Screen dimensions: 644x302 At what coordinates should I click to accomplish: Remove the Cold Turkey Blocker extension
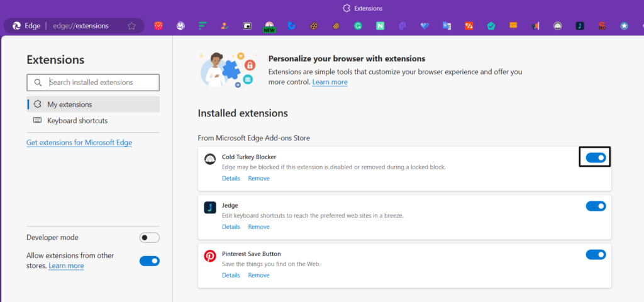tap(258, 179)
